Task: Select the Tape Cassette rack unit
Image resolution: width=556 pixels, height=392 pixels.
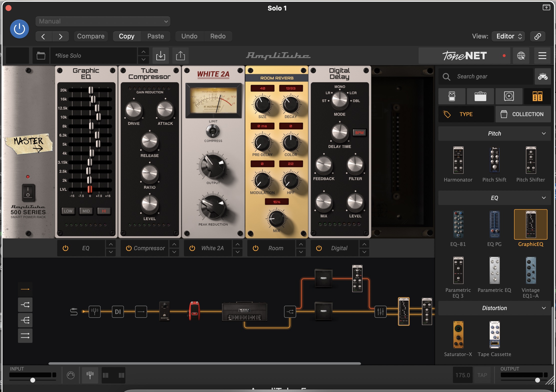Action: pyautogui.click(x=494, y=335)
